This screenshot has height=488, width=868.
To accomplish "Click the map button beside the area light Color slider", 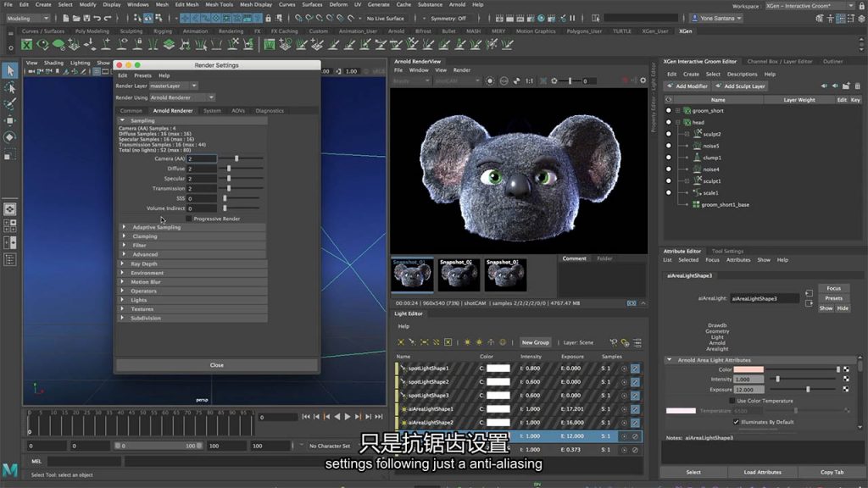I will click(846, 369).
